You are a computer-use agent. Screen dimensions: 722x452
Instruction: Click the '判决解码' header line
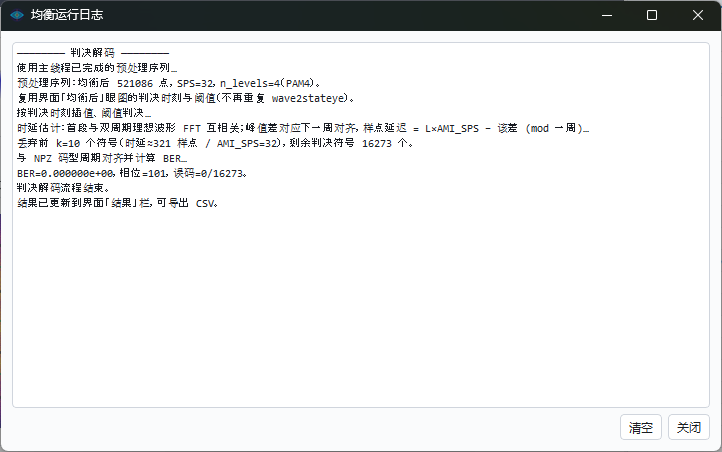click(x=93, y=53)
